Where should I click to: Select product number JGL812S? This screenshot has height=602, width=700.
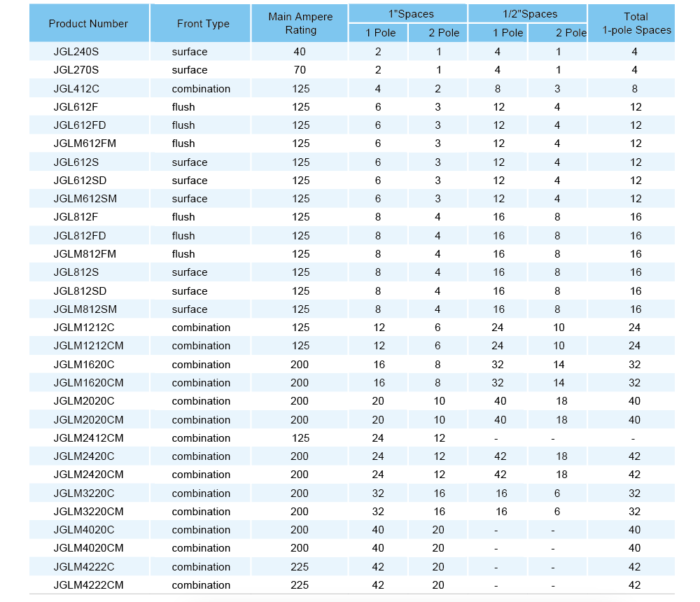tap(76, 272)
